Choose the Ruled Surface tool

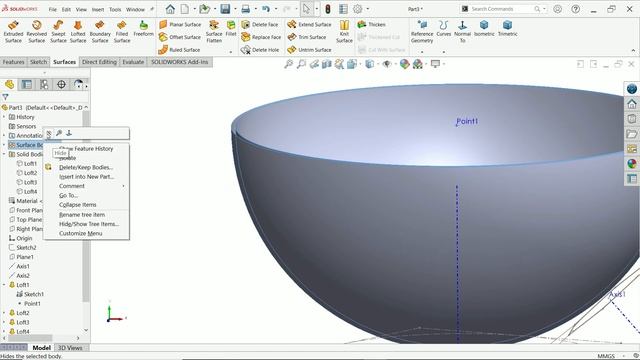point(179,50)
